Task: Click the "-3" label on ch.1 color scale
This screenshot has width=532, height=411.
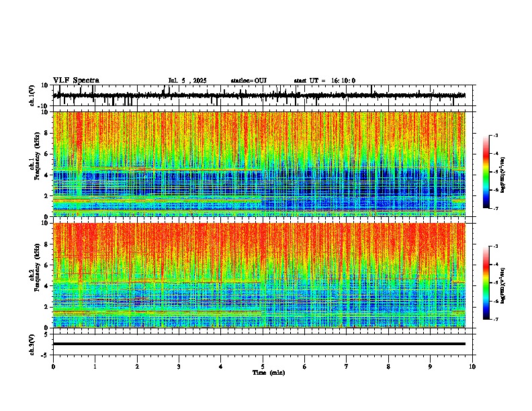Action: coord(495,136)
